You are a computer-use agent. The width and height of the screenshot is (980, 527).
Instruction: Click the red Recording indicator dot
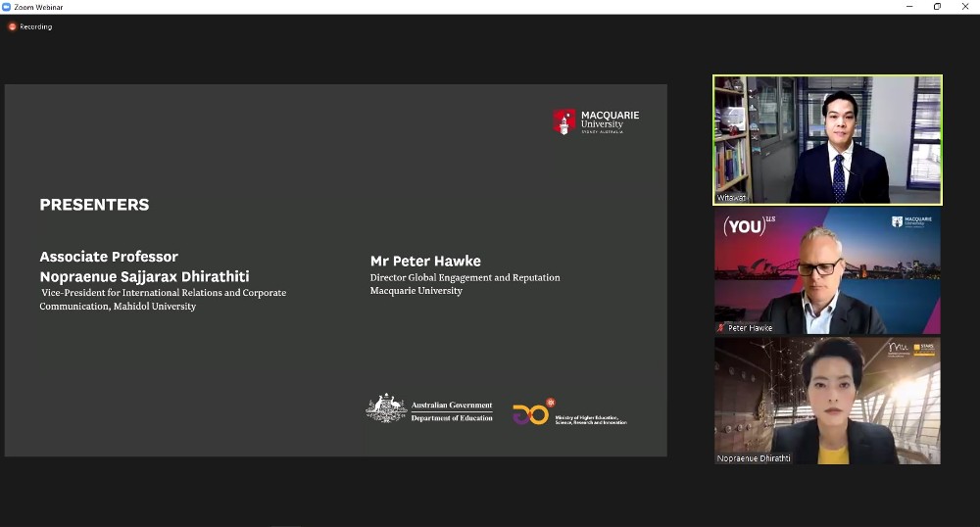[13, 26]
